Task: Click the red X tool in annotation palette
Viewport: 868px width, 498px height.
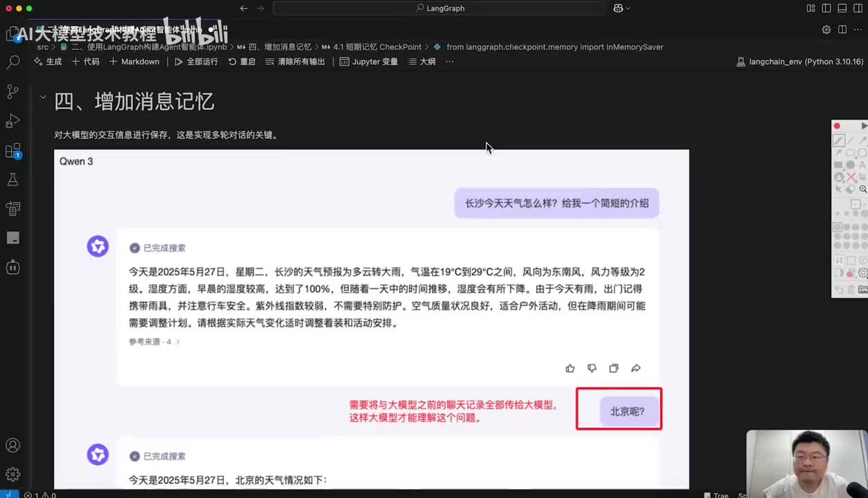Action: [x=851, y=177]
